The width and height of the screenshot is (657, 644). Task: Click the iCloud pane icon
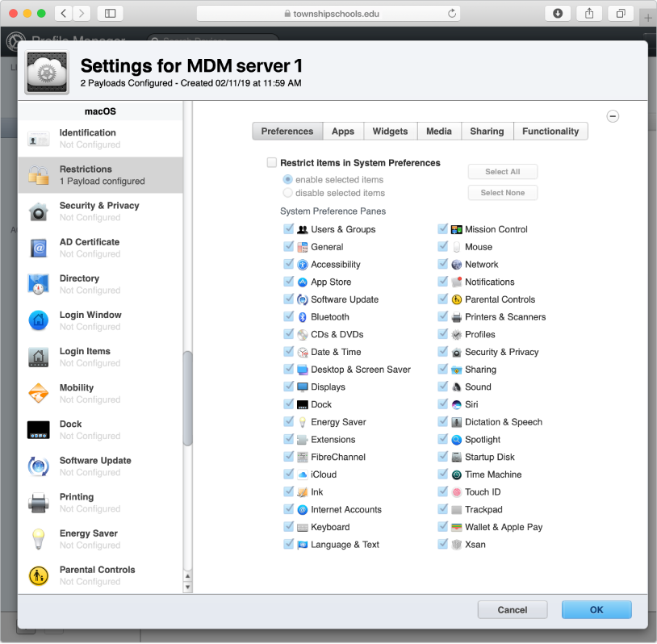coord(303,475)
